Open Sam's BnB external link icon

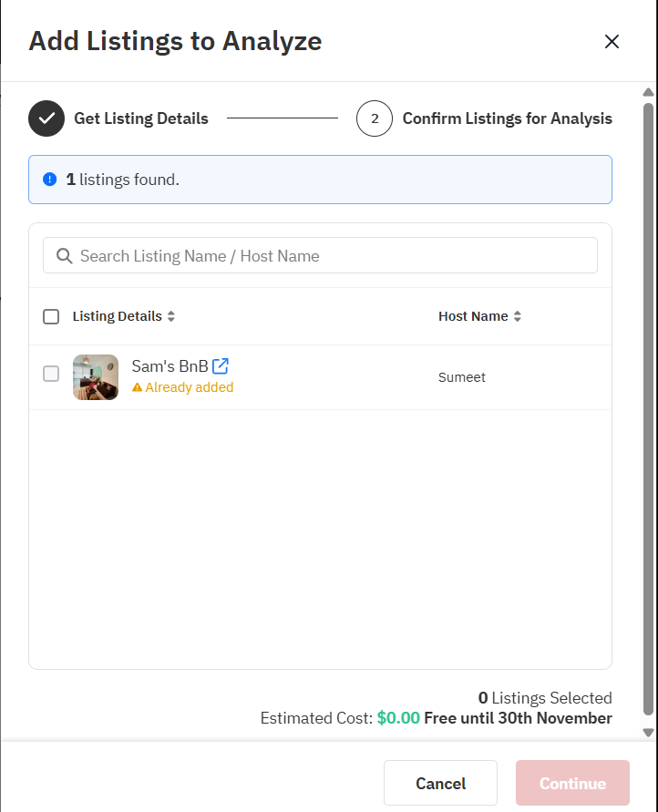(x=221, y=366)
